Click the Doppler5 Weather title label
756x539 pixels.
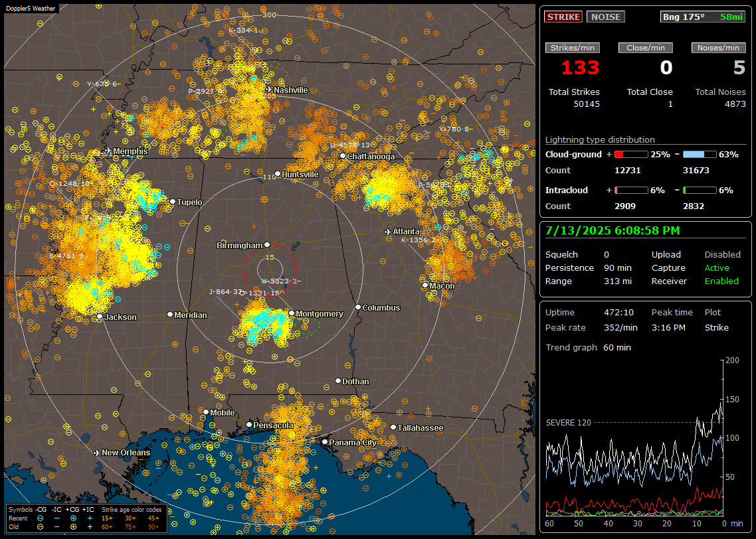click(x=31, y=9)
